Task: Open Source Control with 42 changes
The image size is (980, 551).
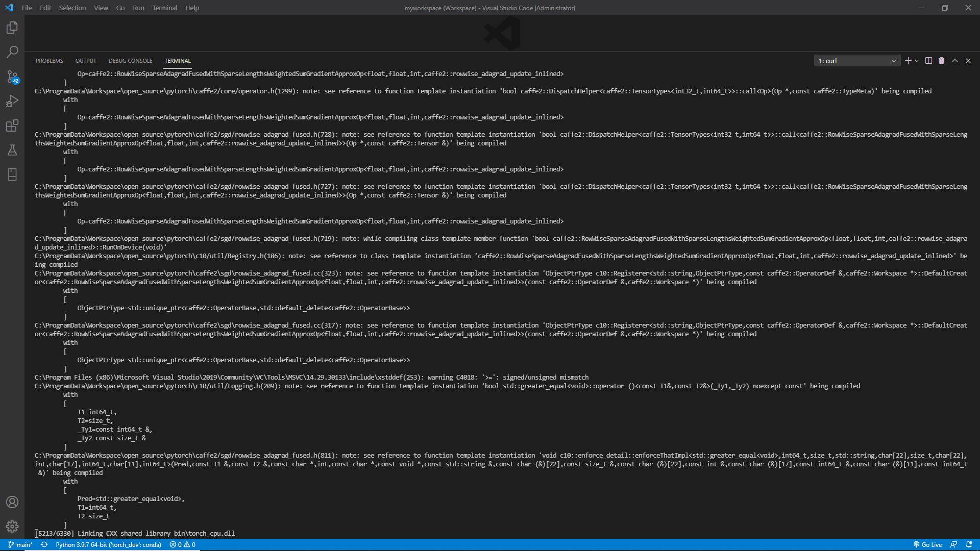Action: (x=12, y=77)
